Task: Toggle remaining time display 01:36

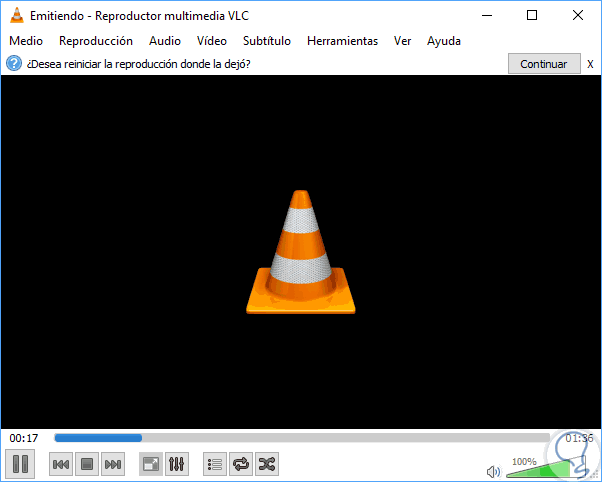Action: [579, 438]
